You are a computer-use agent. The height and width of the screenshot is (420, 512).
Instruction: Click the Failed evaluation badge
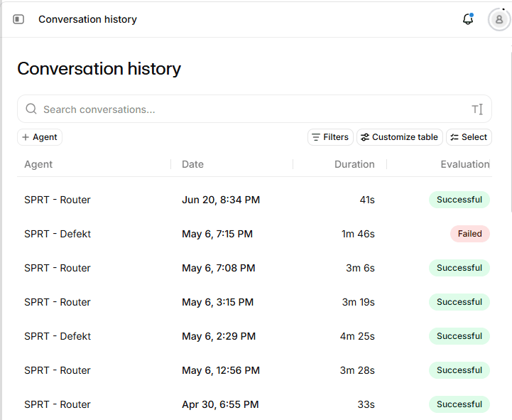tap(470, 234)
